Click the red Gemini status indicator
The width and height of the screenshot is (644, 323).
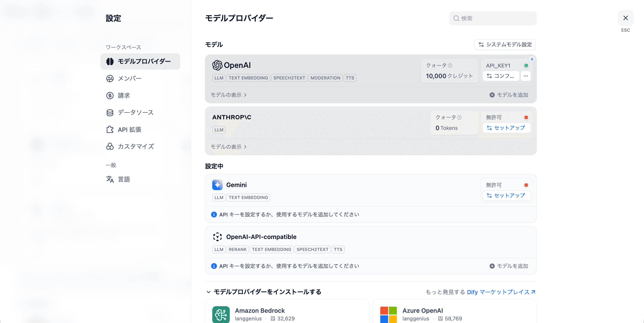[x=526, y=185]
